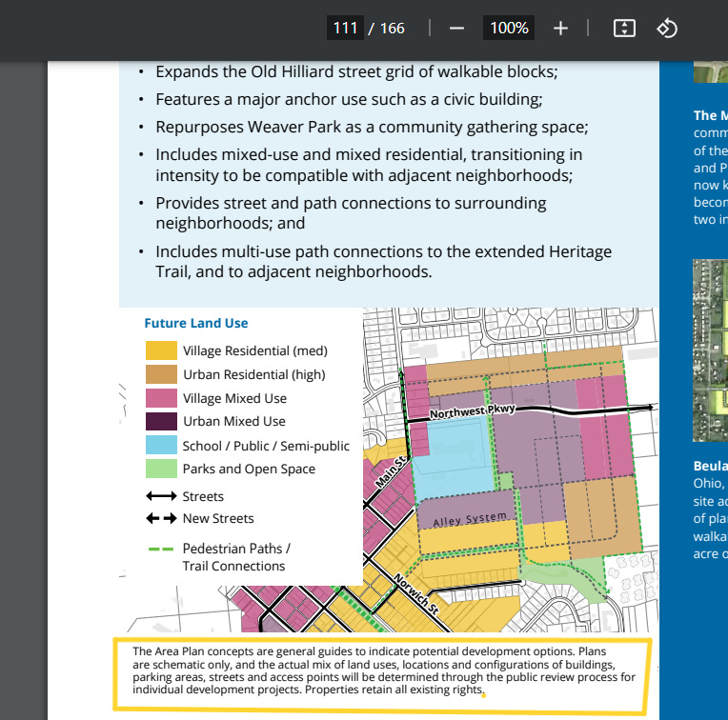Screen dimensions: 728x720
Task: Click the Urban Residential (high) tan swatch
Action: pyautogui.click(x=161, y=374)
